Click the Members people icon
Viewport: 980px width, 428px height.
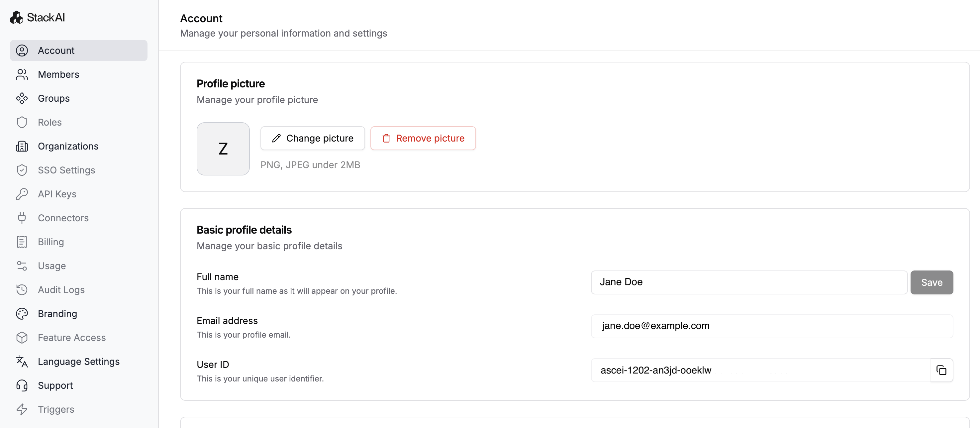tap(22, 74)
